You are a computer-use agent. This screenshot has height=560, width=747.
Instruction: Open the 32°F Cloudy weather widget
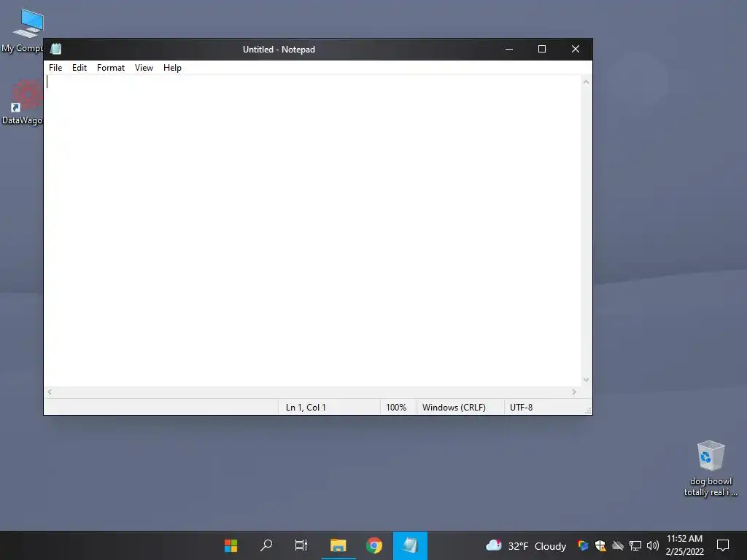526,545
